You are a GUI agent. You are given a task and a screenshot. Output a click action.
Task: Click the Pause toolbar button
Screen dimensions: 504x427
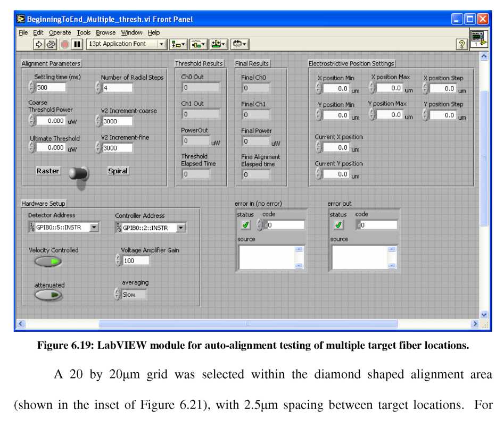point(77,44)
